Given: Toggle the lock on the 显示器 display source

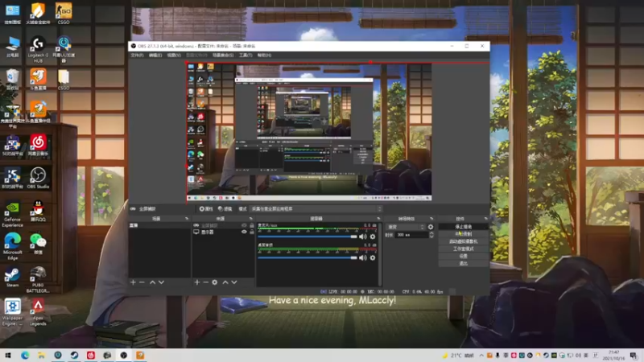Looking at the screenshot, I should pyautogui.click(x=252, y=232).
